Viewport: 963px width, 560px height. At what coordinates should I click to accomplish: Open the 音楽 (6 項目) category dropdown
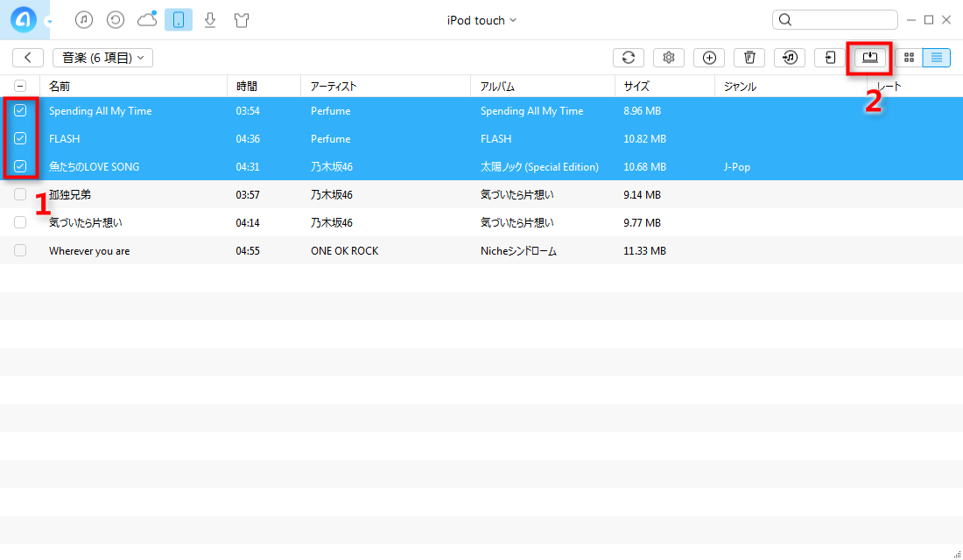tap(102, 58)
